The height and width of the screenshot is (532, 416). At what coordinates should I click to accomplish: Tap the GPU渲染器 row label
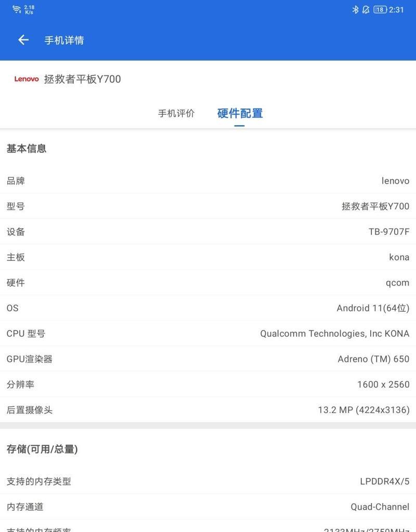(x=30, y=359)
